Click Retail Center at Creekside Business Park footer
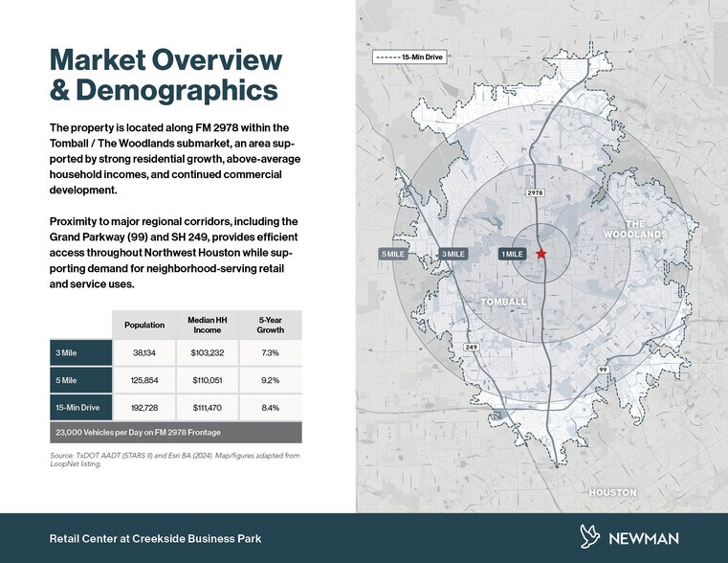Image resolution: width=728 pixels, height=563 pixels. pyautogui.click(x=155, y=539)
